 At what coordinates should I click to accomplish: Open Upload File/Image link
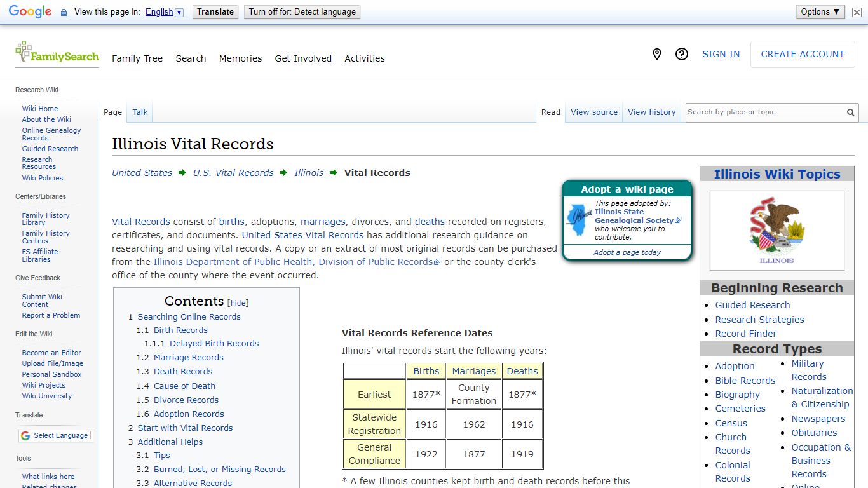point(53,363)
